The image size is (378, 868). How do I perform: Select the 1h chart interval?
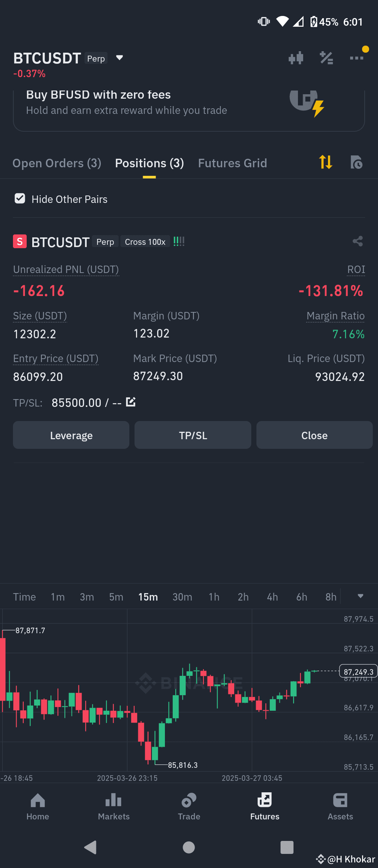(x=214, y=597)
